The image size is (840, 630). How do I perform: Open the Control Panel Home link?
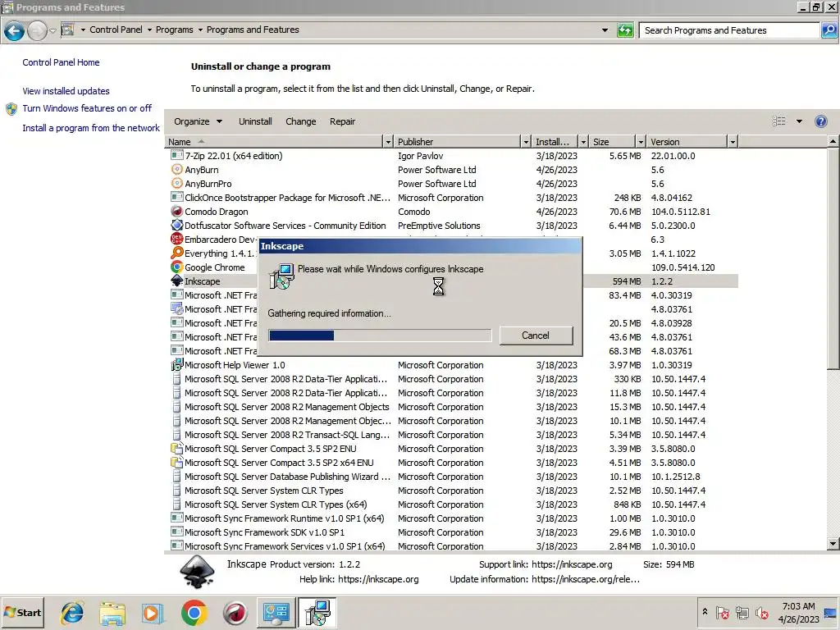[61, 62]
